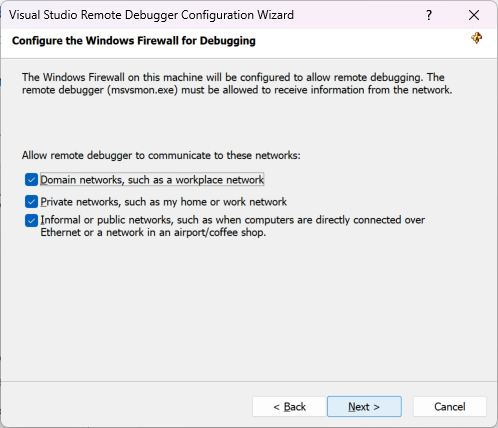Click the wizard star icon in header

coord(477,38)
